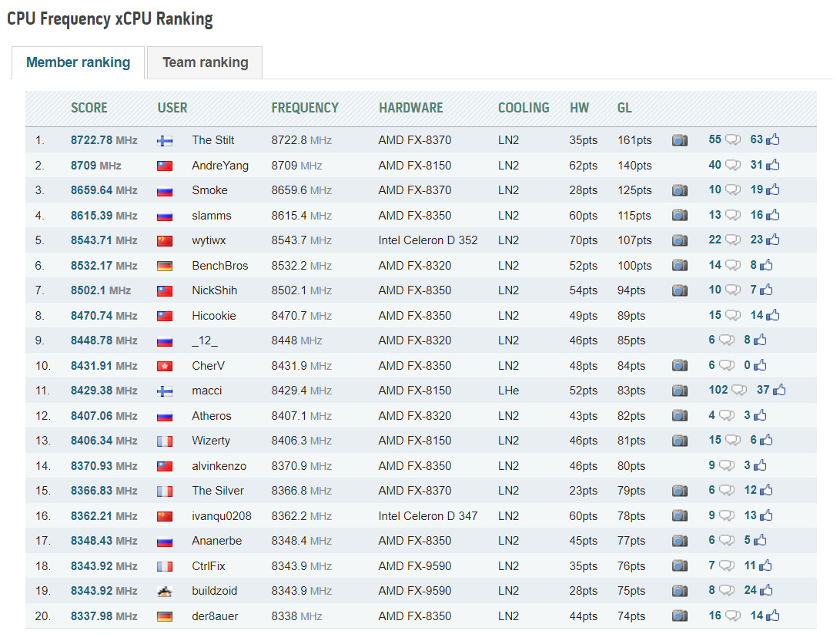Image resolution: width=840 pixels, height=634 pixels.
Task: Open the 8722.78 MHz score link
Action: click(x=104, y=140)
